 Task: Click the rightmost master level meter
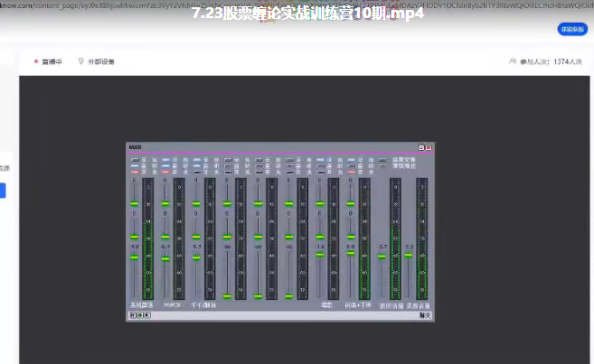pyautogui.click(x=422, y=238)
